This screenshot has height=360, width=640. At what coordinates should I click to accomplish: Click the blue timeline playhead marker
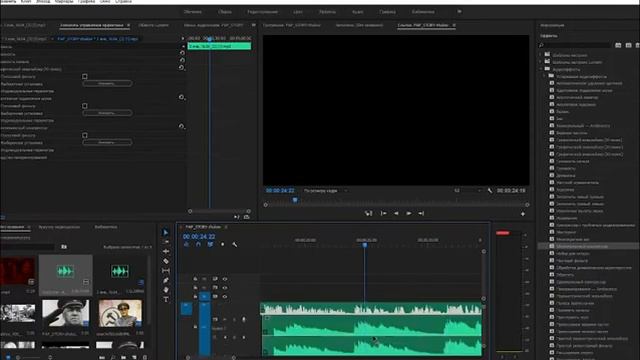point(365,245)
